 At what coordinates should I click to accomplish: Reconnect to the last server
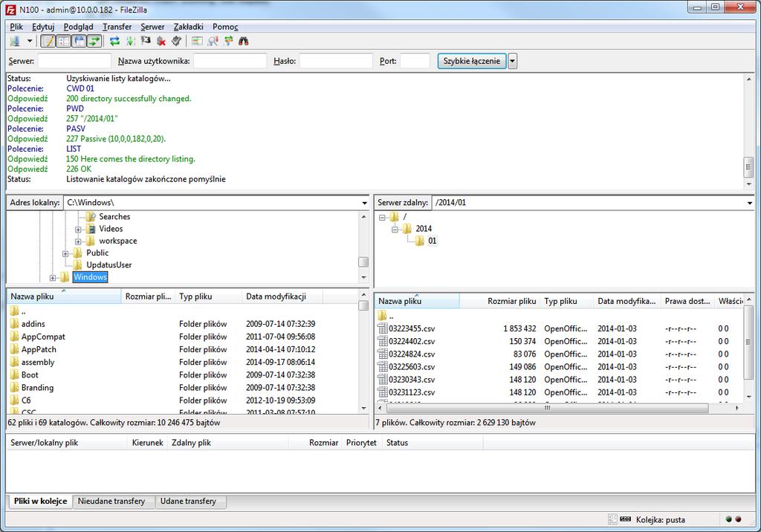[x=176, y=42]
